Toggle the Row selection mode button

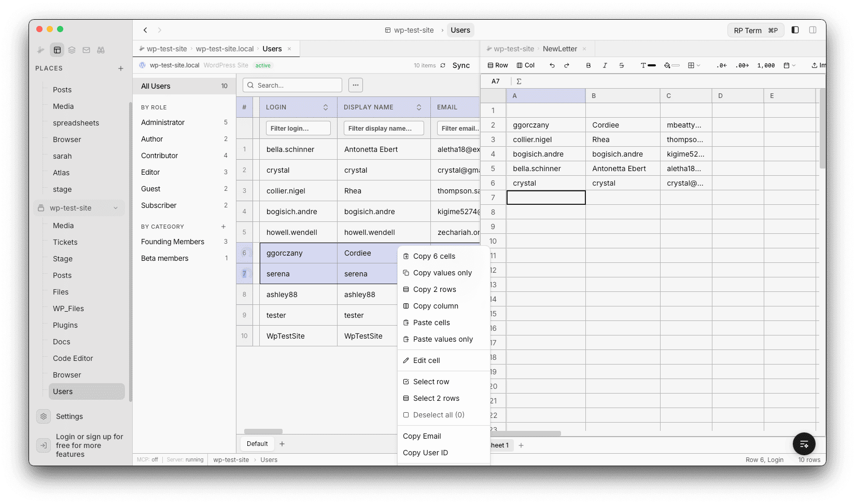click(497, 65)
